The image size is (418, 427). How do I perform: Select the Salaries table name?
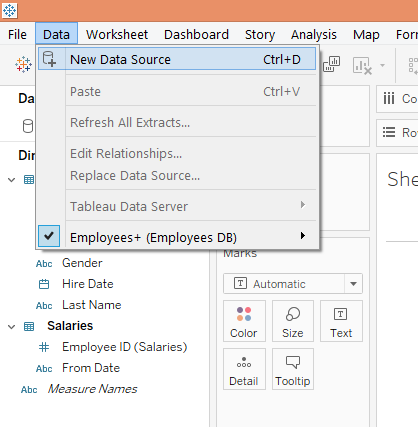click(70, 326)
